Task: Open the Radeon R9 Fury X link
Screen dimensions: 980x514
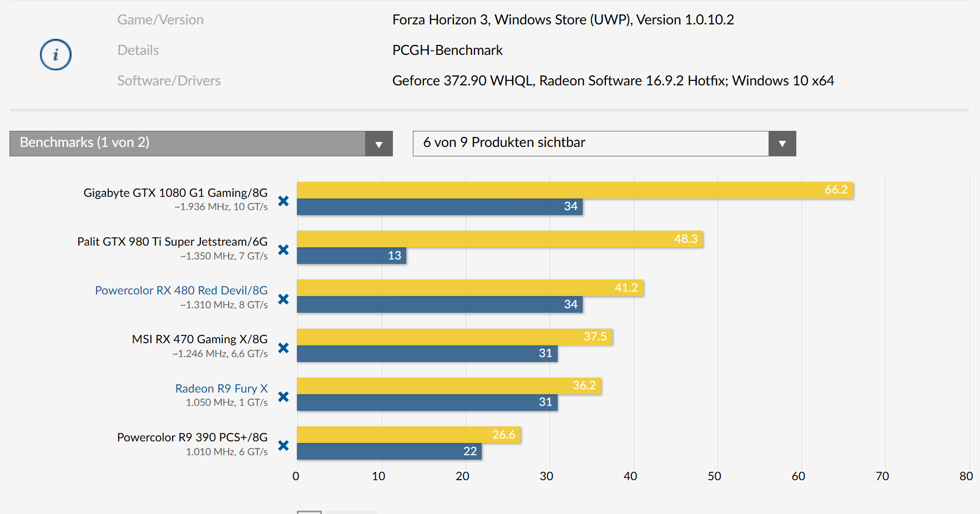Action: [x=221, y=389]
